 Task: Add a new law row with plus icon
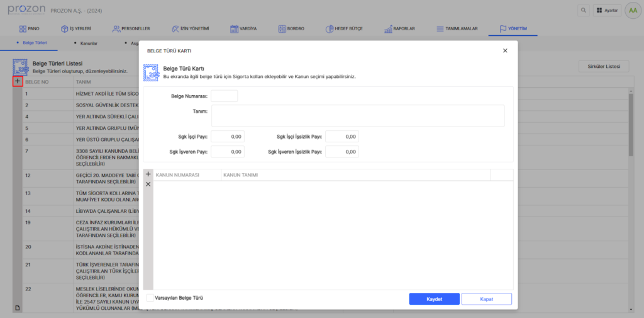pyautogui.click(x=148, y=174)
